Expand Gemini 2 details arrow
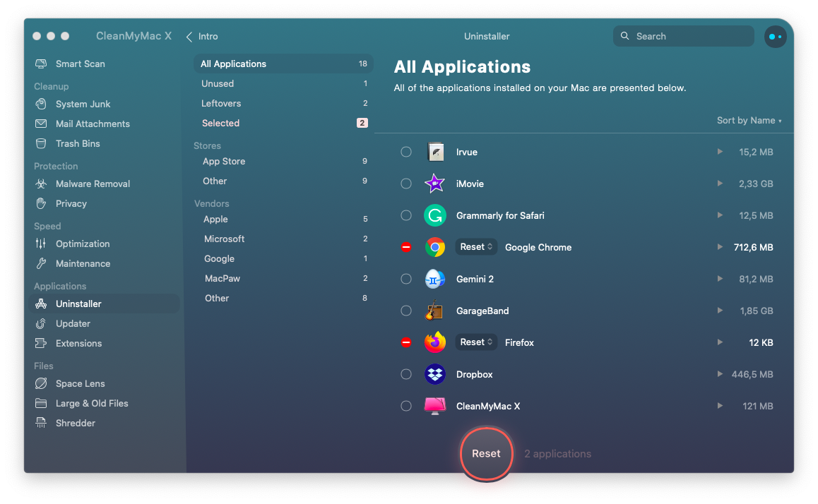The width and height of the screenshot is (818, 504). [720, 279]
